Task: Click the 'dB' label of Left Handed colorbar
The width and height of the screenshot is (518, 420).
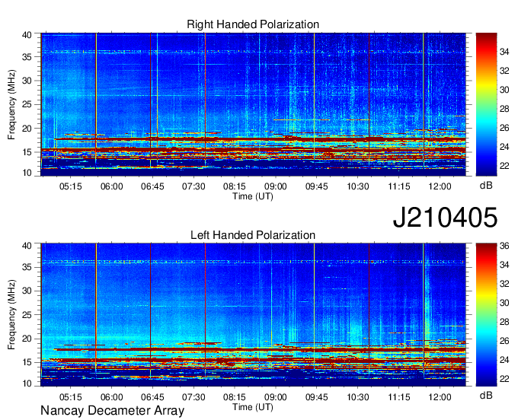Action: (486, 395)
